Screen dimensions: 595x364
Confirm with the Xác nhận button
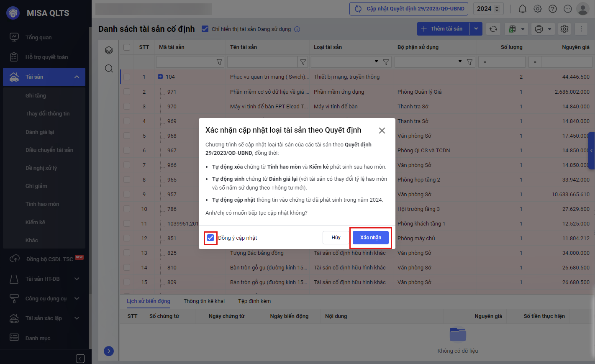pos(371,238)
